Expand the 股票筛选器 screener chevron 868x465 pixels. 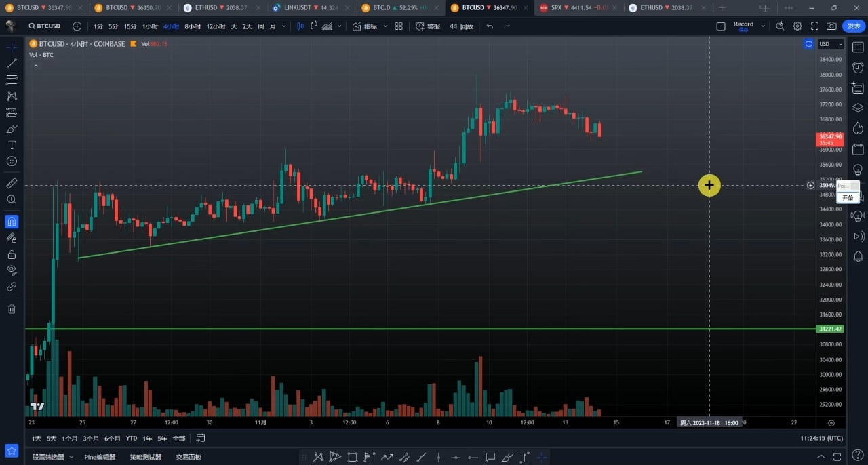(71, 457)
